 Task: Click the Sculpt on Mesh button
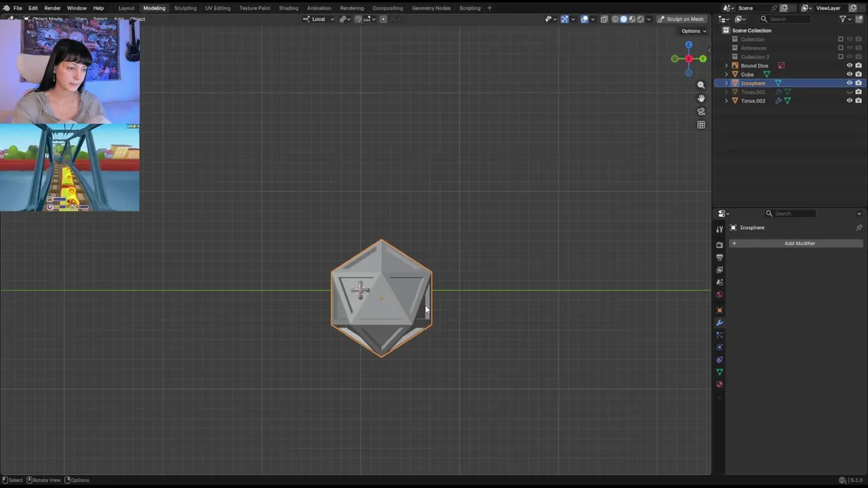click(x=681, y=19)
